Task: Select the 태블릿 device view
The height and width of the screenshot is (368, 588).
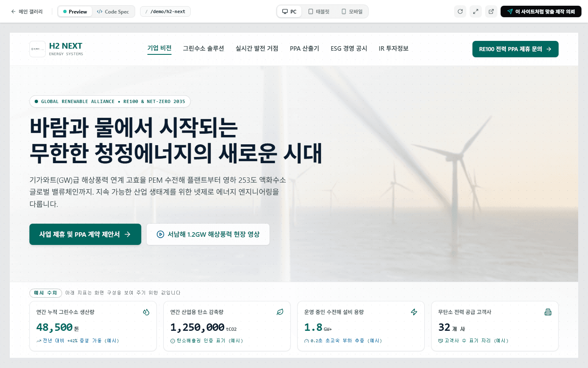Action: (x=319, y=11)
